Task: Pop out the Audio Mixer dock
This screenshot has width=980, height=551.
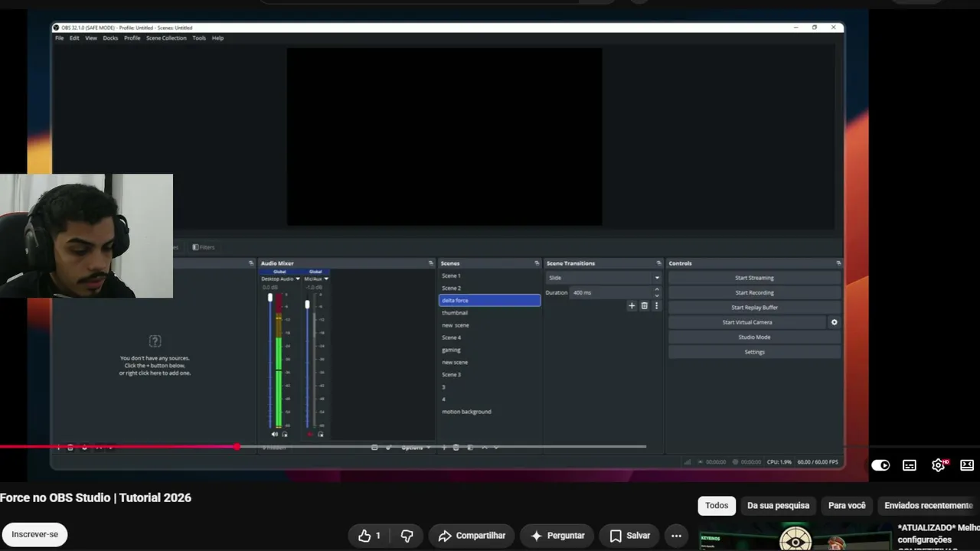Action: [431, 263]
